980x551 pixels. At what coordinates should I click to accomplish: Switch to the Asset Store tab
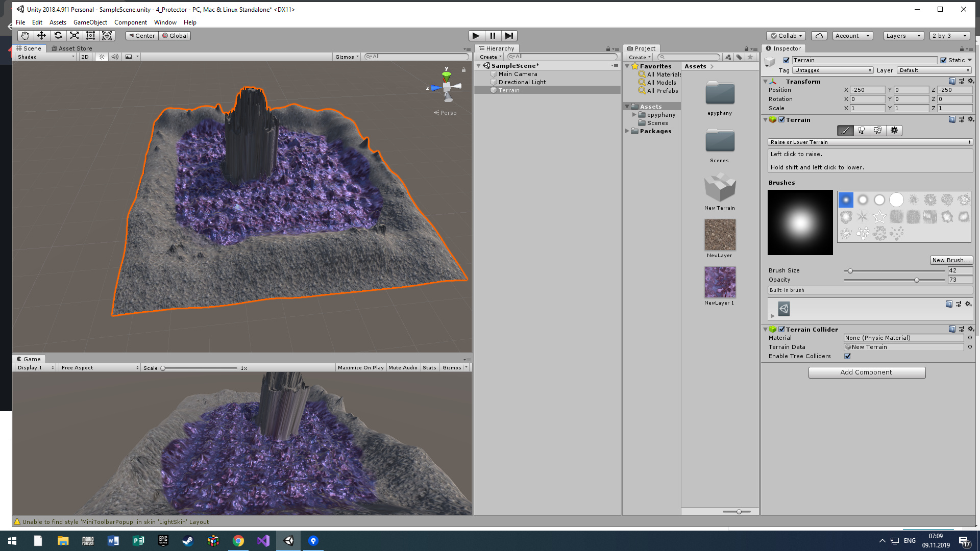coord(72,48)
